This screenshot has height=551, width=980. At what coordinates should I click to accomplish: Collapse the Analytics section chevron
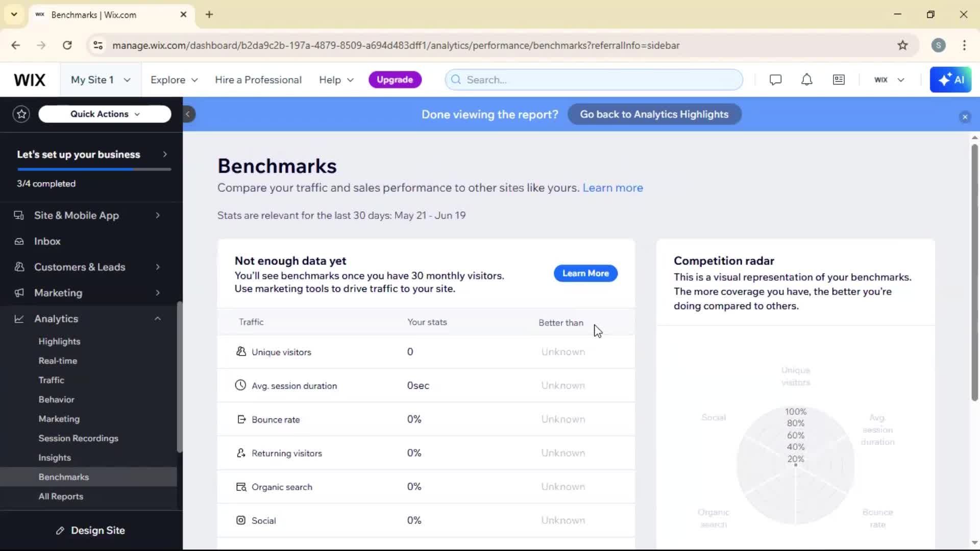(158, 319)
